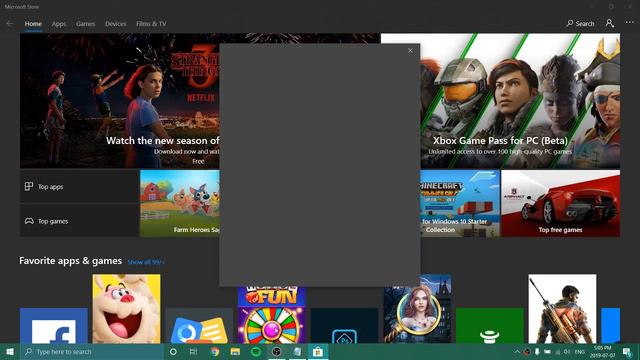This screenshot has width=640, height=360.
Task: Open the taskbar clock and date
Action: click(602, 352)
